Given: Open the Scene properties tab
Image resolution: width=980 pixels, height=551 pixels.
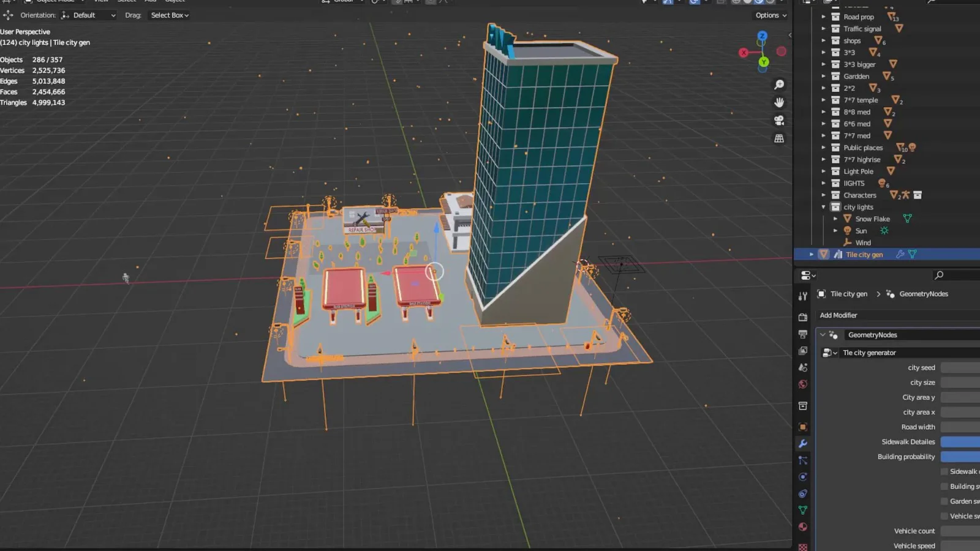Looking at the screenshot, I should click(x=803, y=367).
